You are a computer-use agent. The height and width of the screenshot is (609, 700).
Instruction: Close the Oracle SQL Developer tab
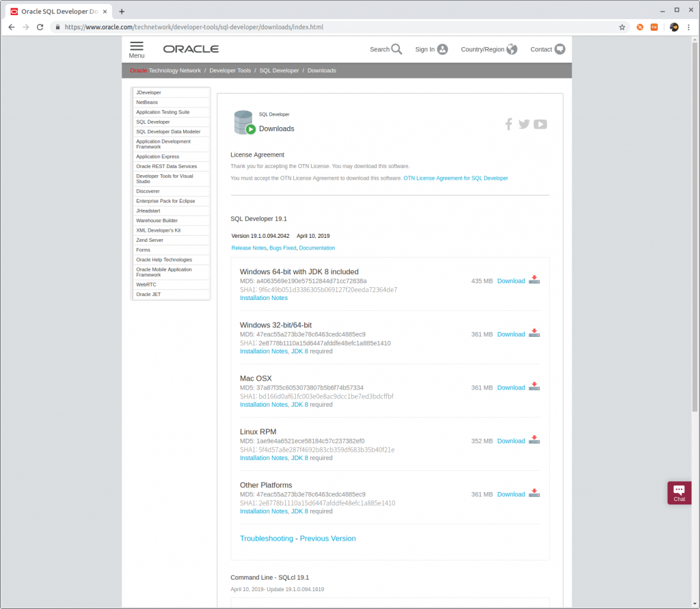click(x=105, y=12)
